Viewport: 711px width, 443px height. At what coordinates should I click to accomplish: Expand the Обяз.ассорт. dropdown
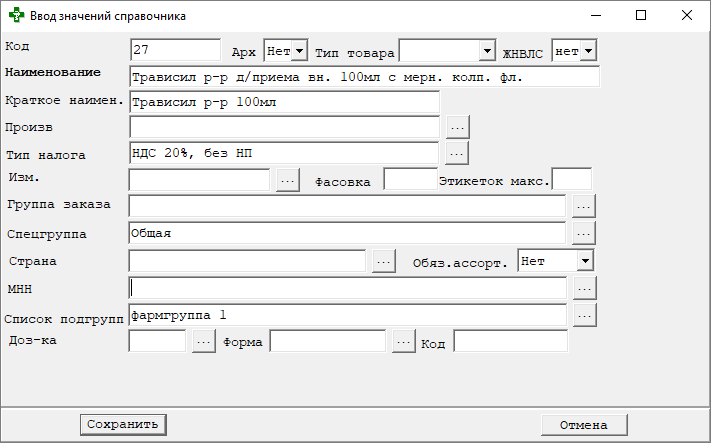(585, 261)
